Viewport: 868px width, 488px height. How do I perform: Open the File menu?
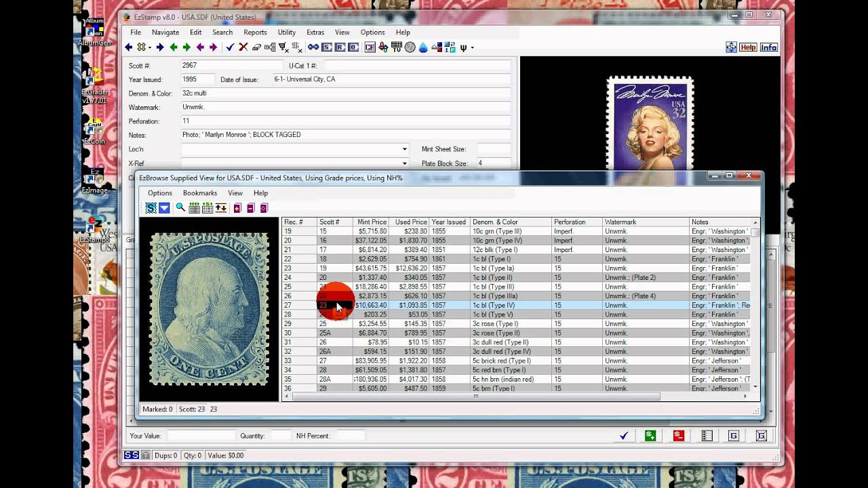tap(136, 33)
